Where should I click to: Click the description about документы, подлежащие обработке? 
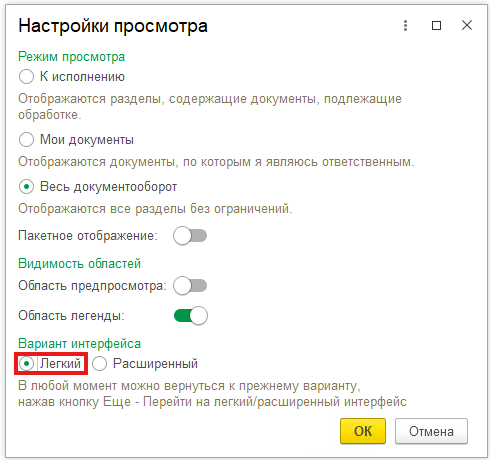tap(210, 107)
